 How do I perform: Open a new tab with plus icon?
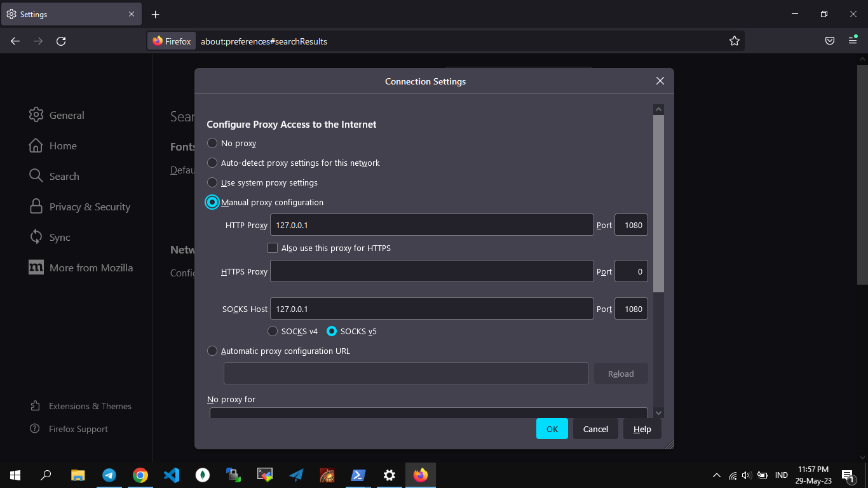point(156,14)
